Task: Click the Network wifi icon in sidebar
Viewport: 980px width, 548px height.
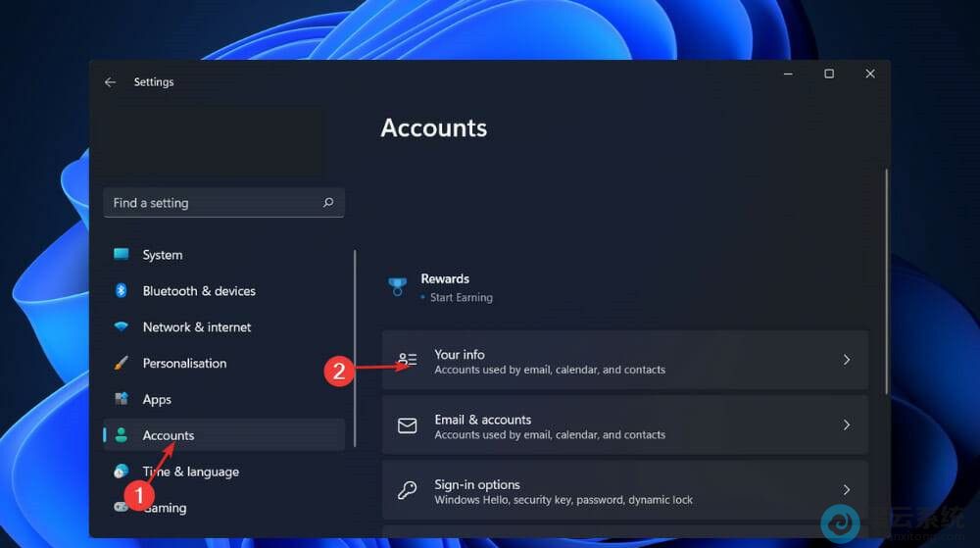Action: (122, 327)
